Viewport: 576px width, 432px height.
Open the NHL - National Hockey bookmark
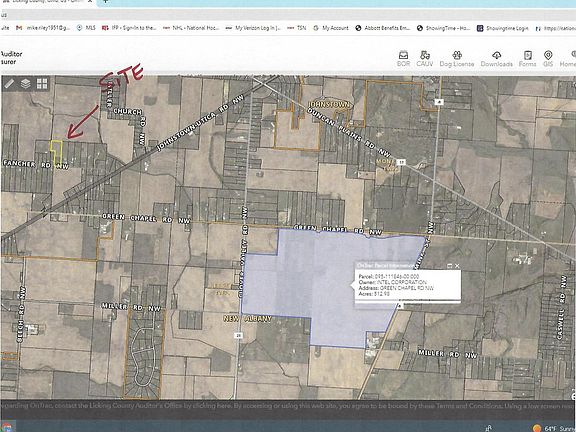point(191,28)
